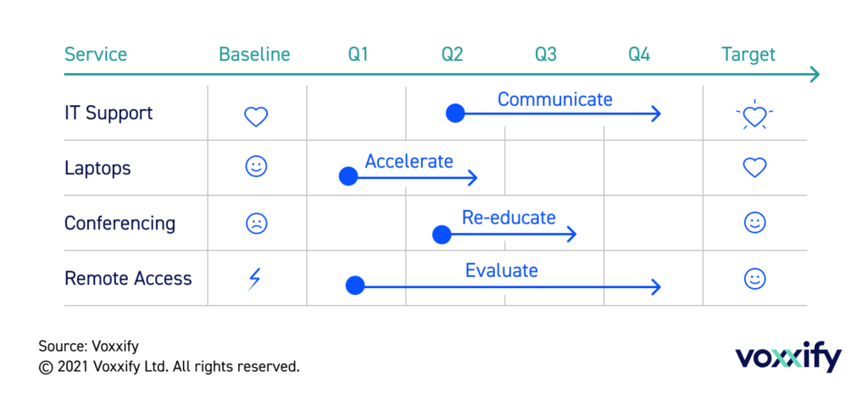Select the Evaluate start dot marker
868x394 pixels.
click(x=355, y=286)
